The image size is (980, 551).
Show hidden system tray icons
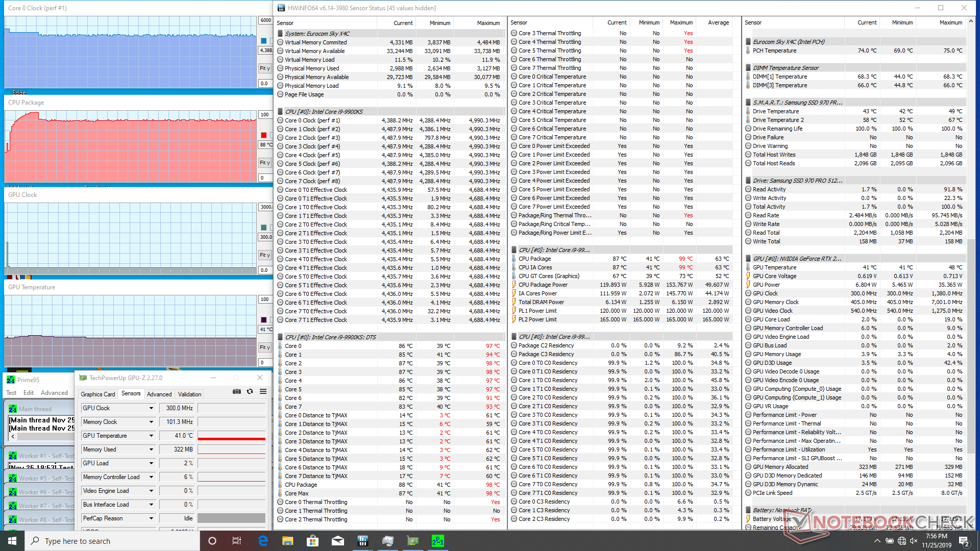click(x=877, y=541)
